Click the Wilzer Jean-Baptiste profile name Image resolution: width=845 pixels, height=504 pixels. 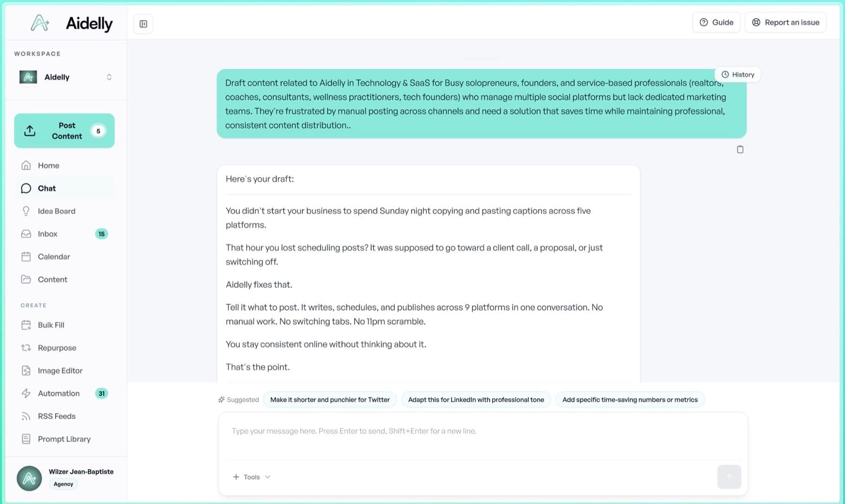81,472
